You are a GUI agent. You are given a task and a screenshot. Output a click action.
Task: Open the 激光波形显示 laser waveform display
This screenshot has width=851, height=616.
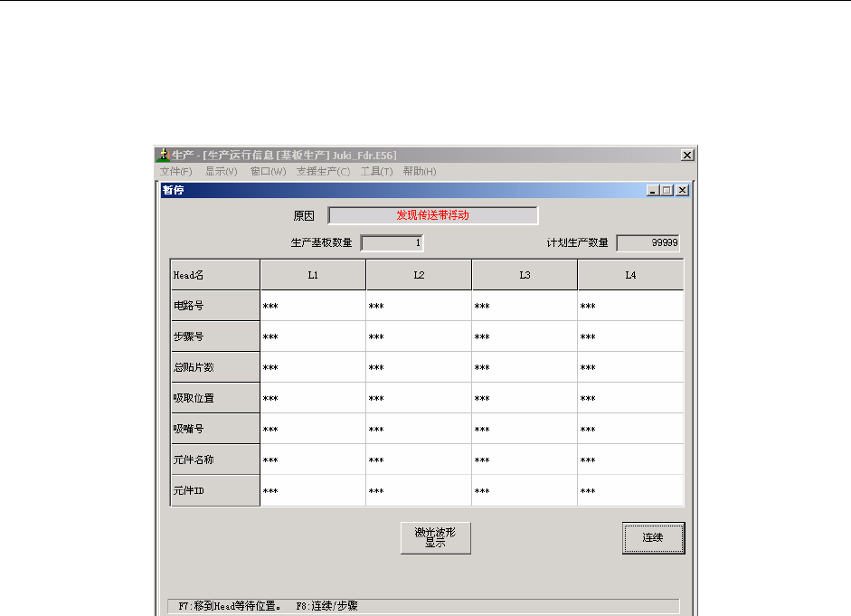coord(435,538)
